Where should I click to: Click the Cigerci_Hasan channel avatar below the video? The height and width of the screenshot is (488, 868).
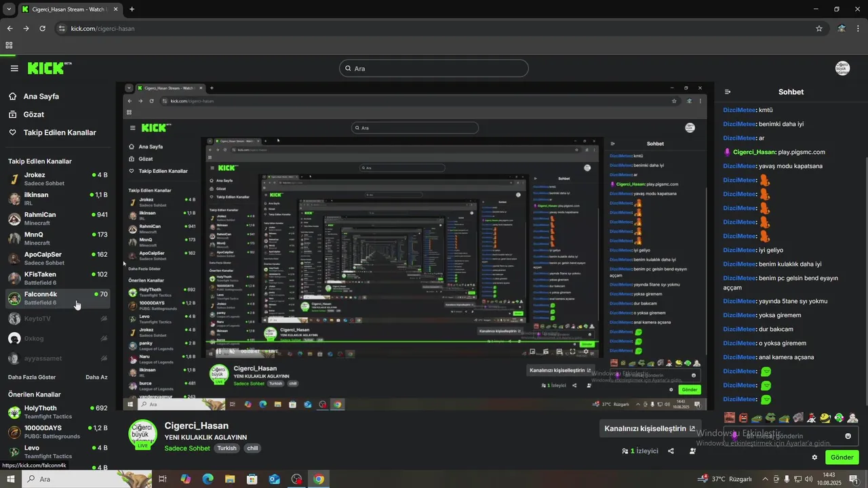coord(142,434)
